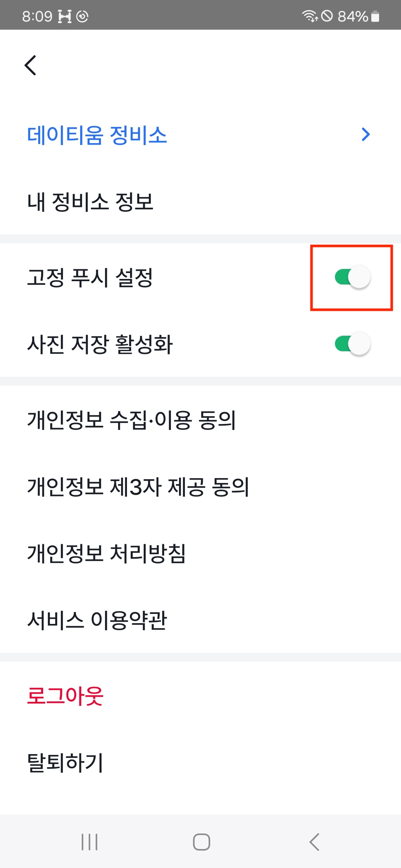Tap the back arrow at top
401x868 pixels.
tap(30, 65)
